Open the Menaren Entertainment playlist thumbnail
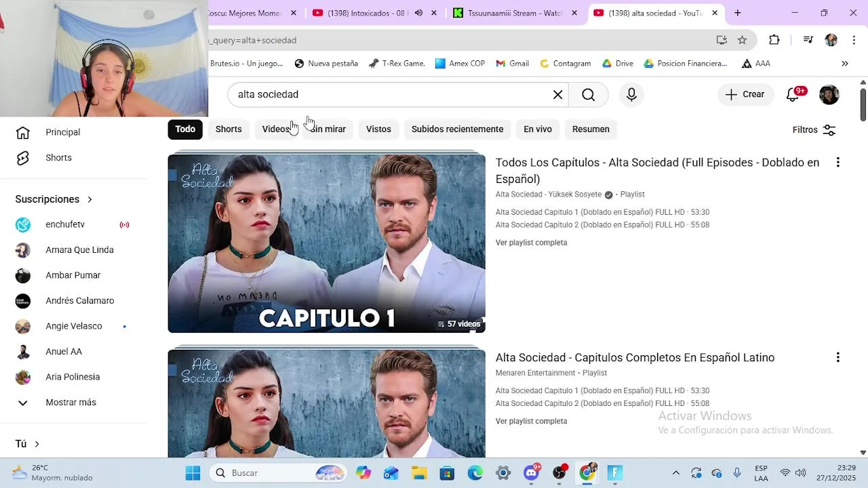 [x=326, y=403]
